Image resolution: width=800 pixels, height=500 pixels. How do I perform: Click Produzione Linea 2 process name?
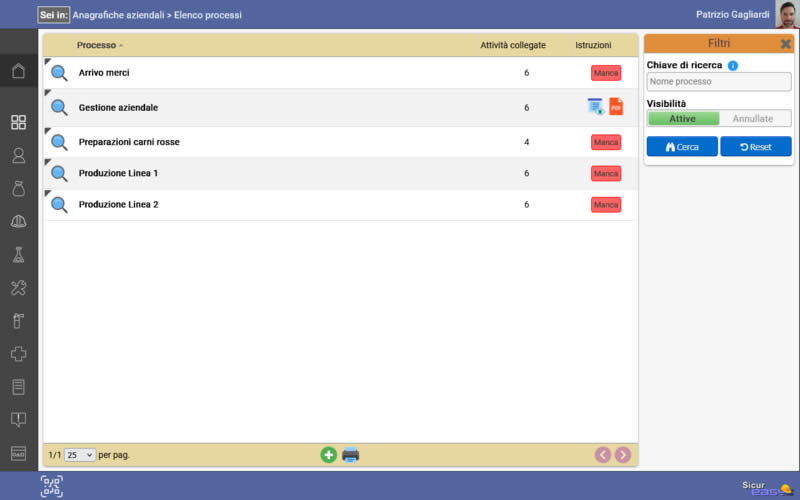[x=118, y=205]
